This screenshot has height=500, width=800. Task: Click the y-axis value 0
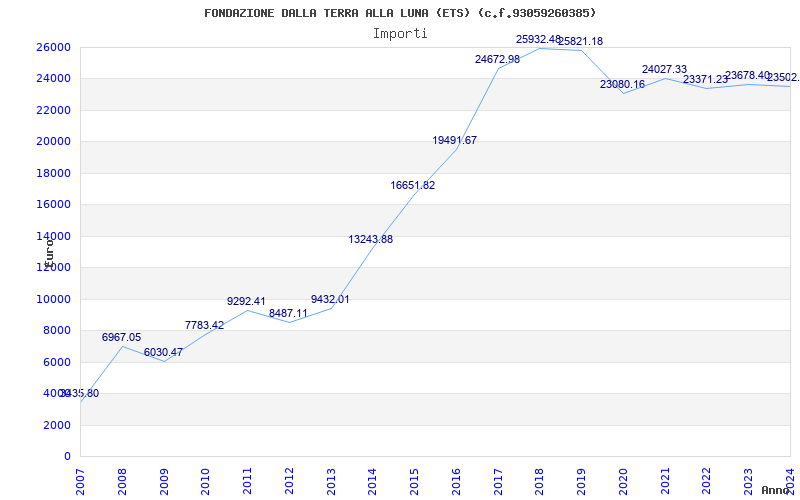click(67, 457)
